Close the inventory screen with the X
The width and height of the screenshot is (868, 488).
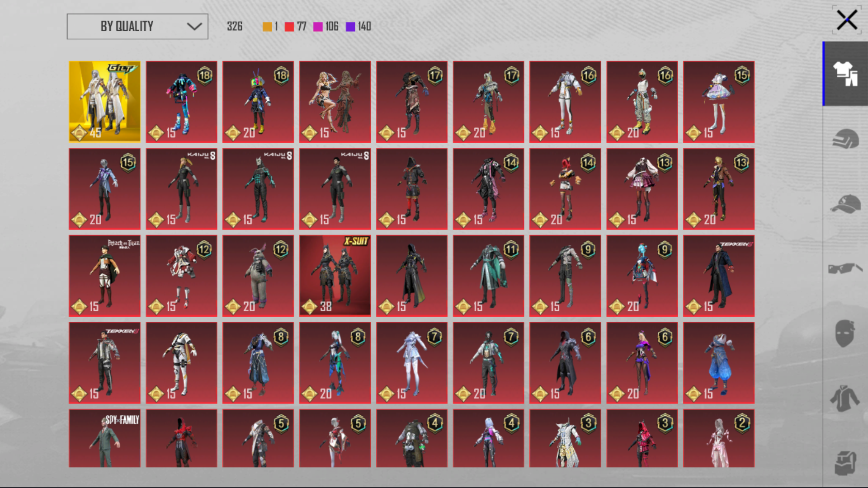847,20
